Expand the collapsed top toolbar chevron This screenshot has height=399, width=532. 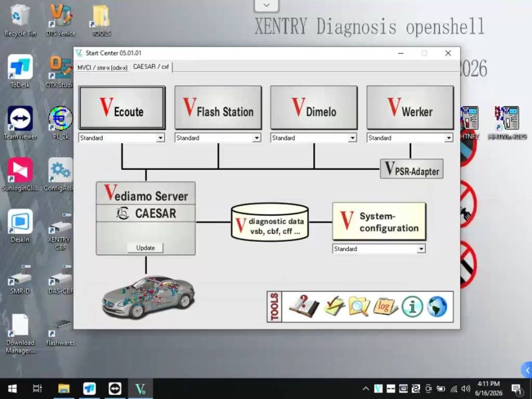coord(267,5)
